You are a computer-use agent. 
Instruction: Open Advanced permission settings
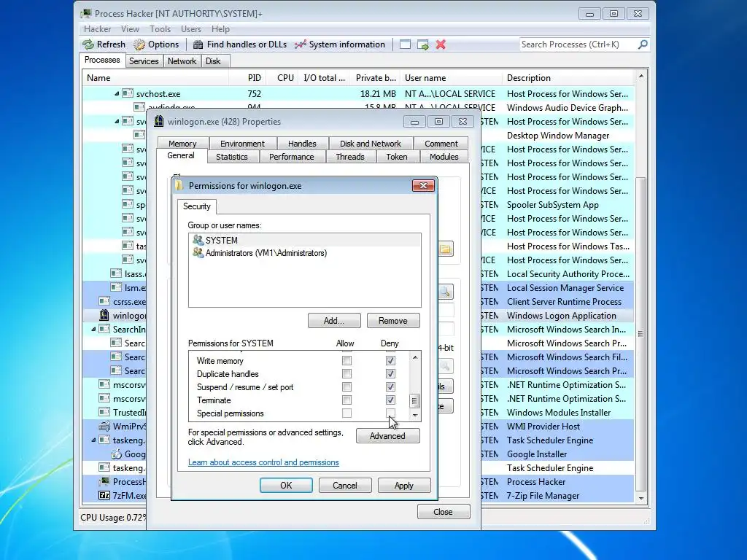pos(388,436)
